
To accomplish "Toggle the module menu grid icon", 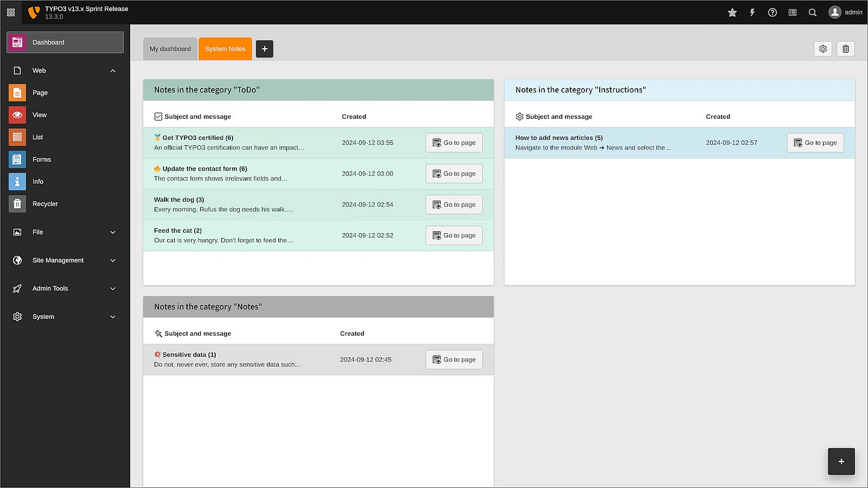I will [11, 12].
